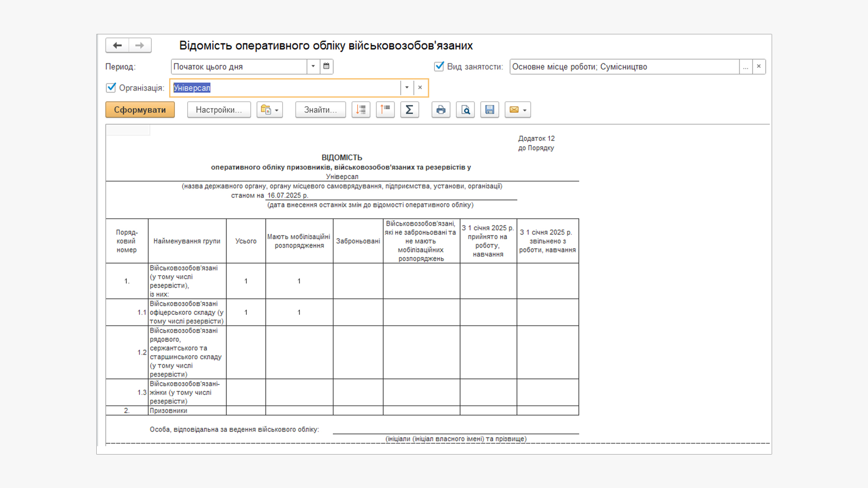
Task: Click the Знайти... button
Action: point(320,110)
